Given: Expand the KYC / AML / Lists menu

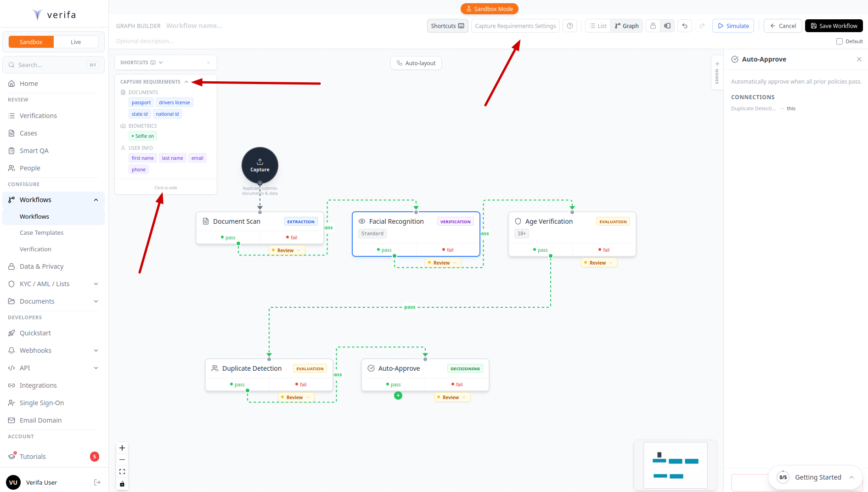Looking at the screenshot, I should (96, 284).
